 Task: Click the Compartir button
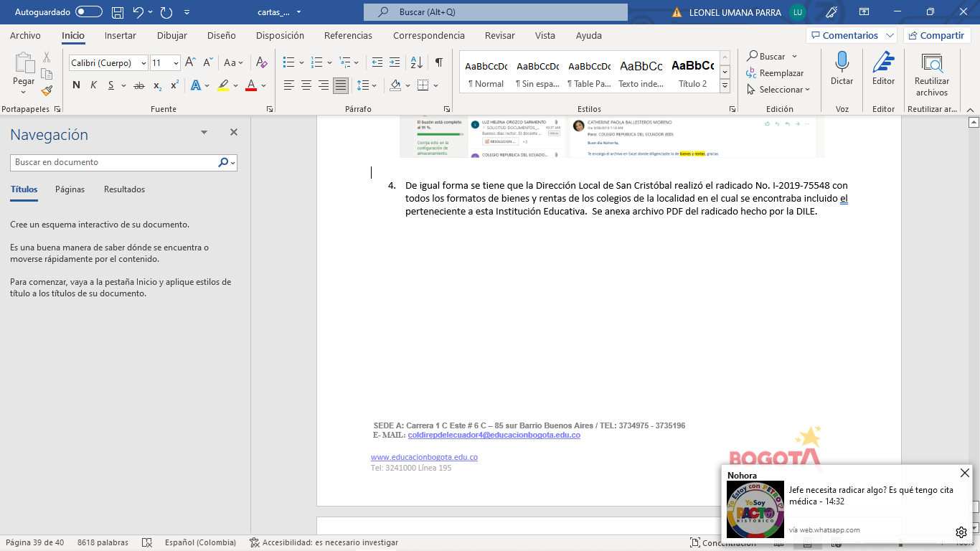pyautogui.click(x=936, y=35)
